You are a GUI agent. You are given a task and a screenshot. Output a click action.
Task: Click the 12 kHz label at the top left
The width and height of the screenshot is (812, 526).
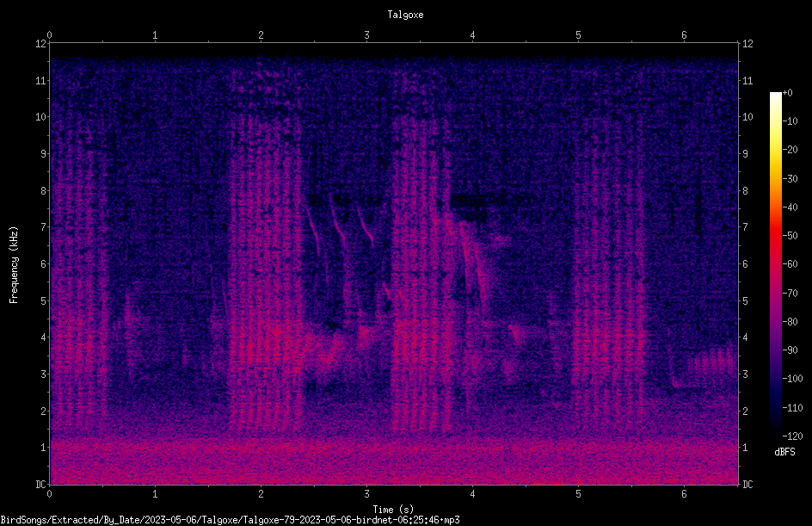click(41, 44)
